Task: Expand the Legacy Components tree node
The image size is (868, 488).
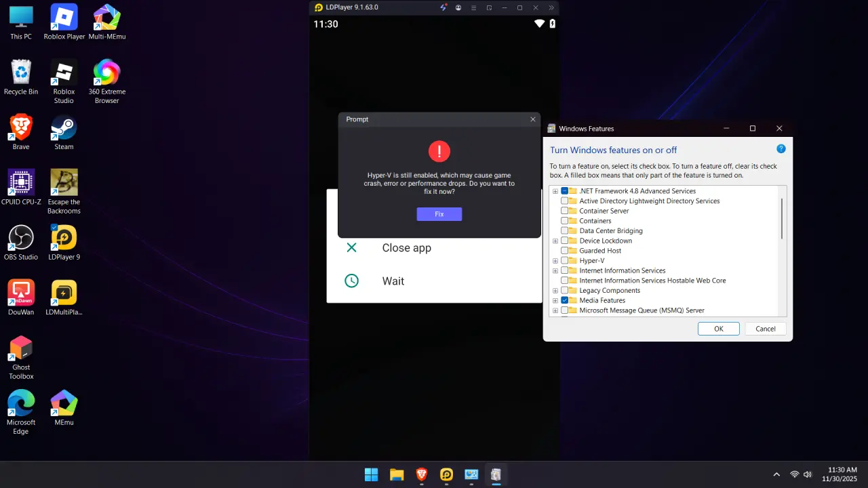Action: click(x=555, y=291)
